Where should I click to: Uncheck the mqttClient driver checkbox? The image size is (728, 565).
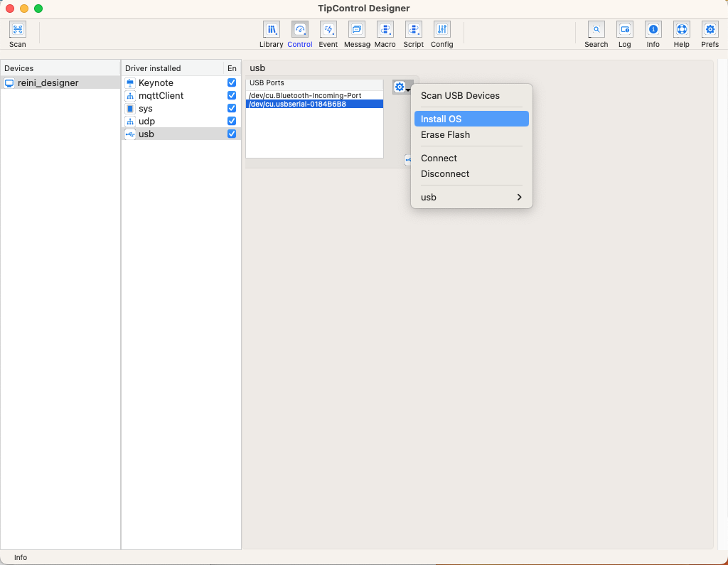[232, 96]
